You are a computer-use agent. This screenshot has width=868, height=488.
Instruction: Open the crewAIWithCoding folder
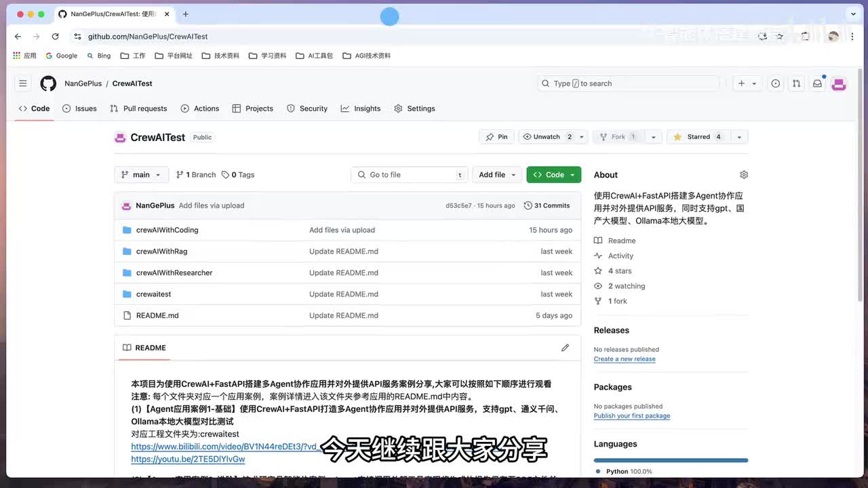click(167, 230)
